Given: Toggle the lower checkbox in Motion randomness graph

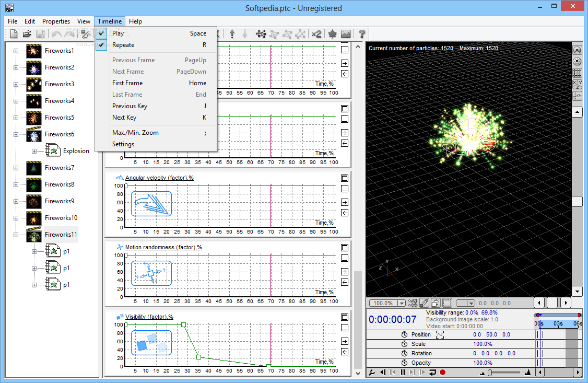Looking at the screenshot, I should point(345,258).
